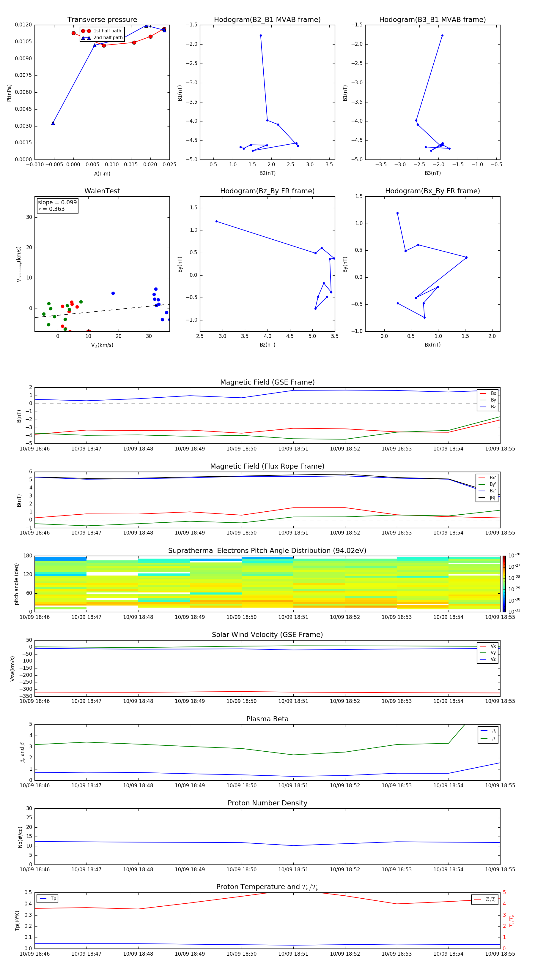Click topmost data point in B2_B1 hodogram
535x980 pixels.
click(x=261, y=35)
